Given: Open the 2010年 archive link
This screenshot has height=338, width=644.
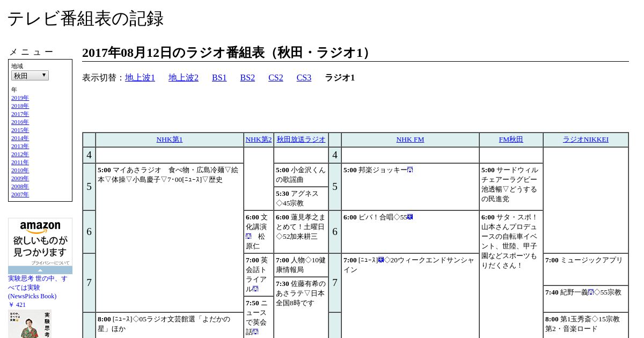Looking at the screenshot, I should 20,171.
